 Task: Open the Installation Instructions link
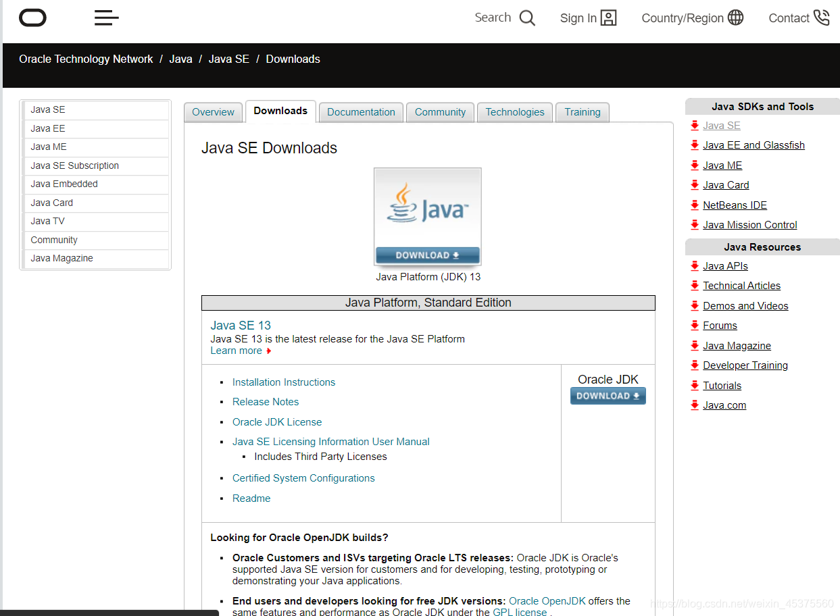coord(284,382)
